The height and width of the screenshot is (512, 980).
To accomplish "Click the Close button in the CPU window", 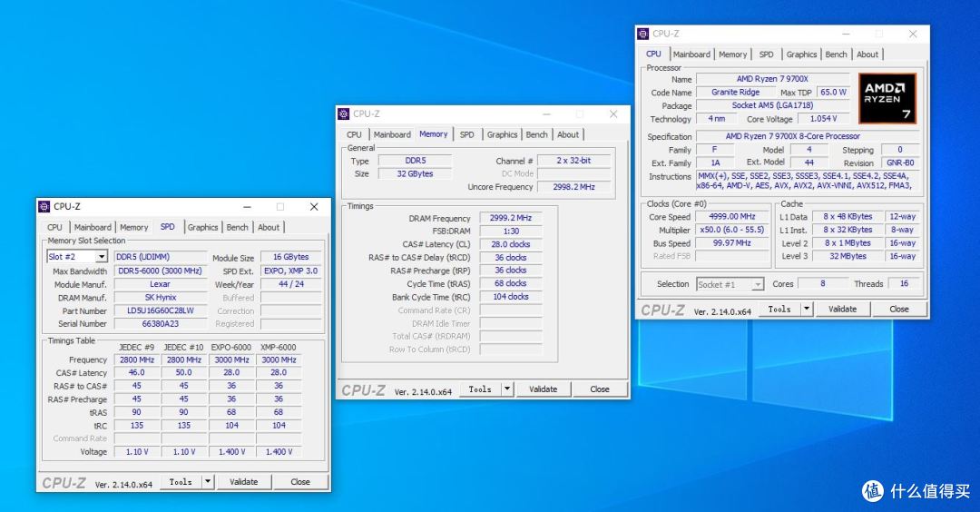I will 899,309.
